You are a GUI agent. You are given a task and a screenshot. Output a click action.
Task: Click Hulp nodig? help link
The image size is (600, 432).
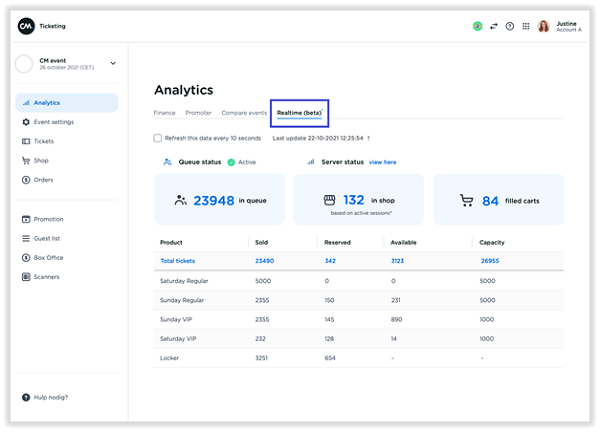tap(50, 397)
